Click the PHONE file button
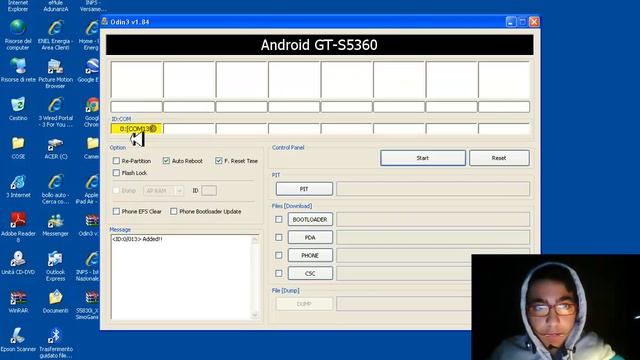This screenshot has width=640, height=360. coord(310,255)
